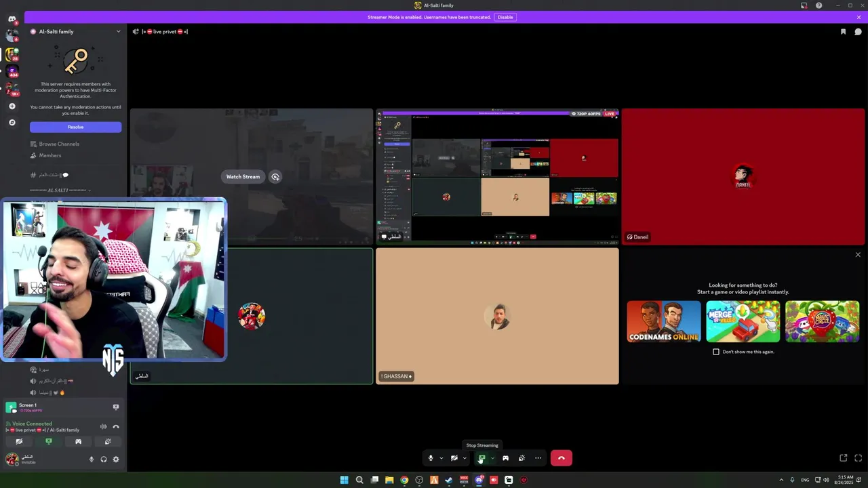Mute microphone in user panel
The height and width of the screenshot is (488, 868).
click(x=91, y=460)
